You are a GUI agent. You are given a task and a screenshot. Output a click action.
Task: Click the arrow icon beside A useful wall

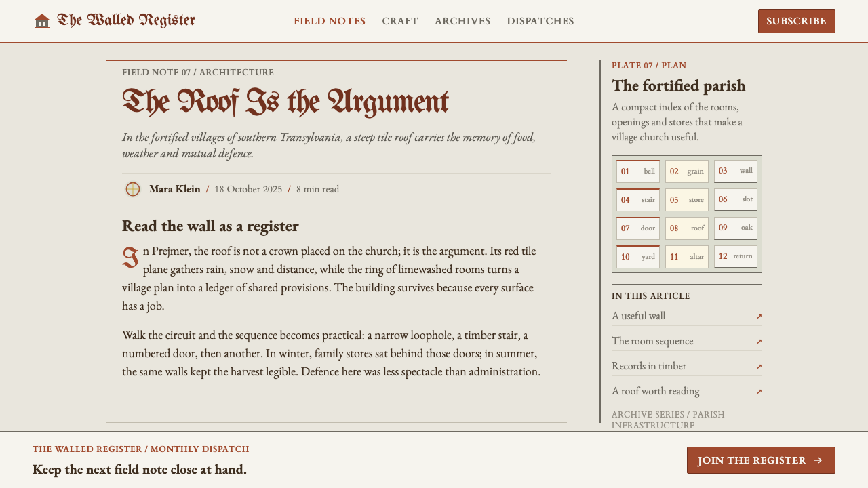coord(759,317)
